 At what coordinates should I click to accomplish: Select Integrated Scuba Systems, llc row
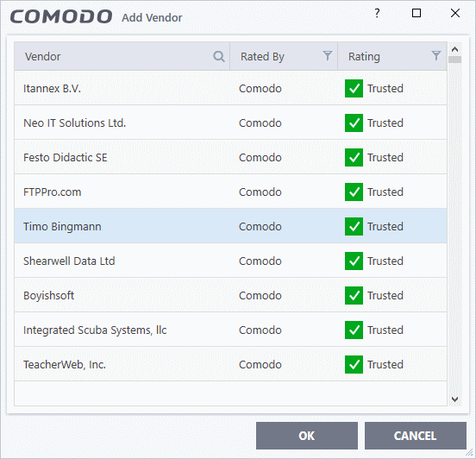pyautogui.click(x=230, y=330)
